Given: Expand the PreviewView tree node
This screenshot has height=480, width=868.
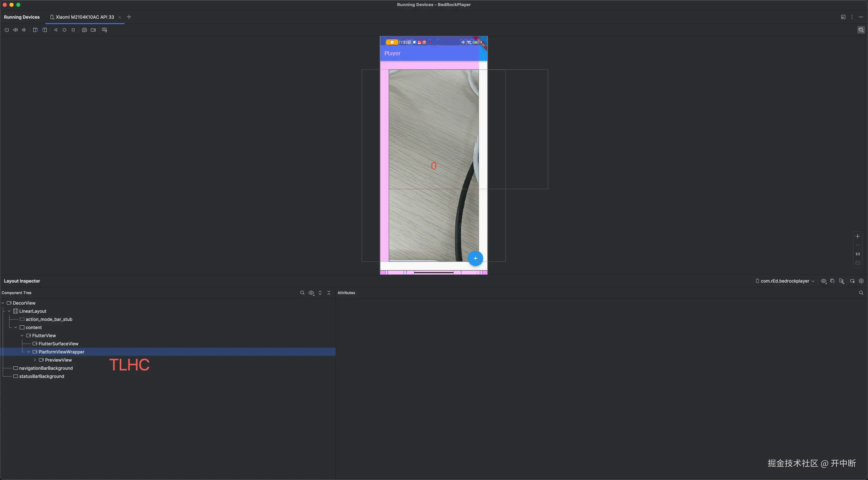Looking at the screenshot, I should 35,360.
